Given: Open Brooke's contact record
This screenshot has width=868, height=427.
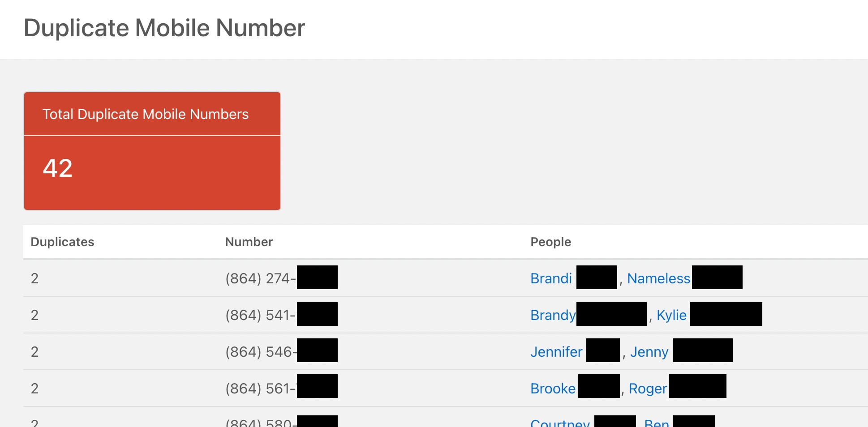Looking at the screenshot, I should (553, 389).
